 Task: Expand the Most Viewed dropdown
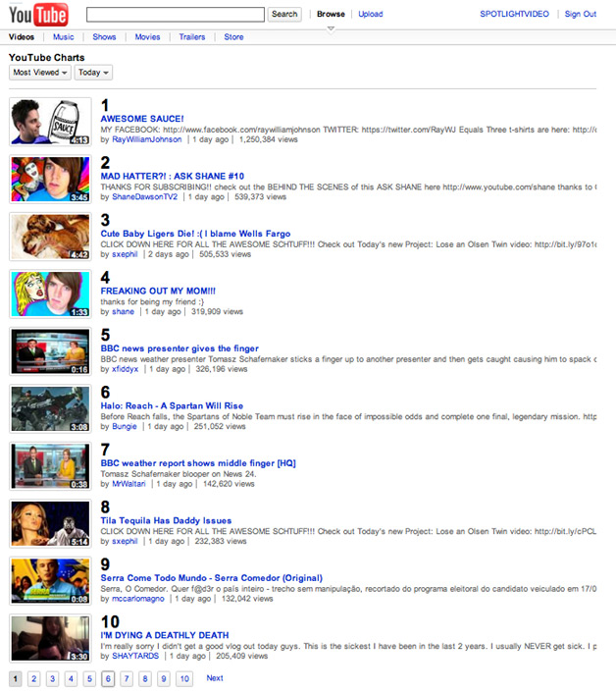pyautogui.click(x=40, y=73)
